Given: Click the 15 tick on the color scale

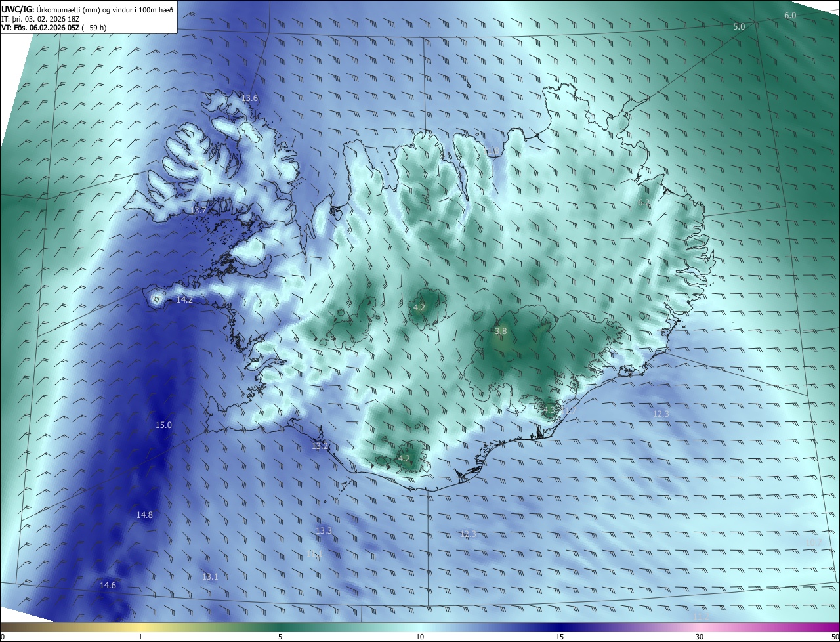Looking at the screenshot, I should click(x=560, y=637).
